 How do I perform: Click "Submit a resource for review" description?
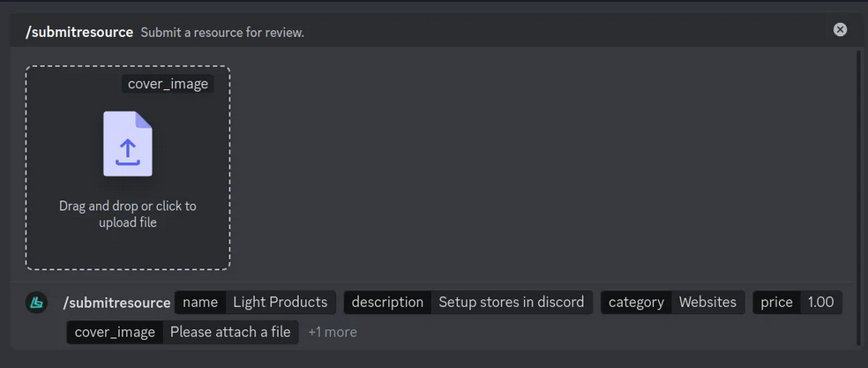(222, 33)
